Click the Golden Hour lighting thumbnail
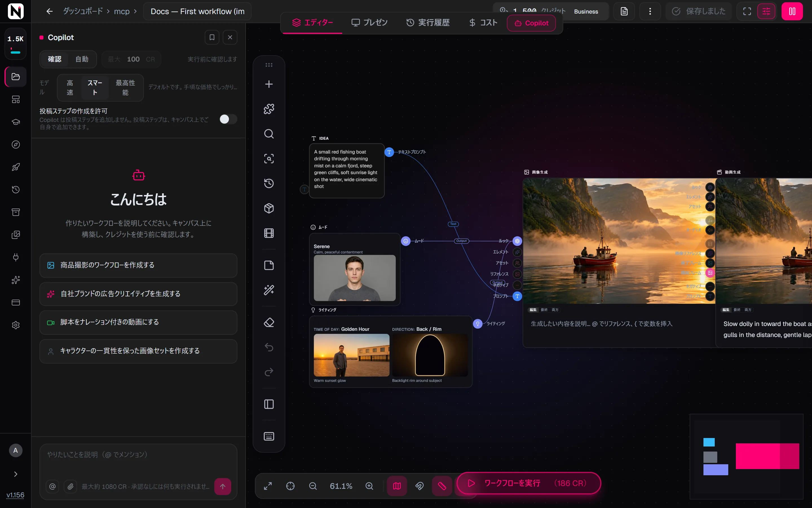This screenshot has width=812, height=508. tap(351, 355)
